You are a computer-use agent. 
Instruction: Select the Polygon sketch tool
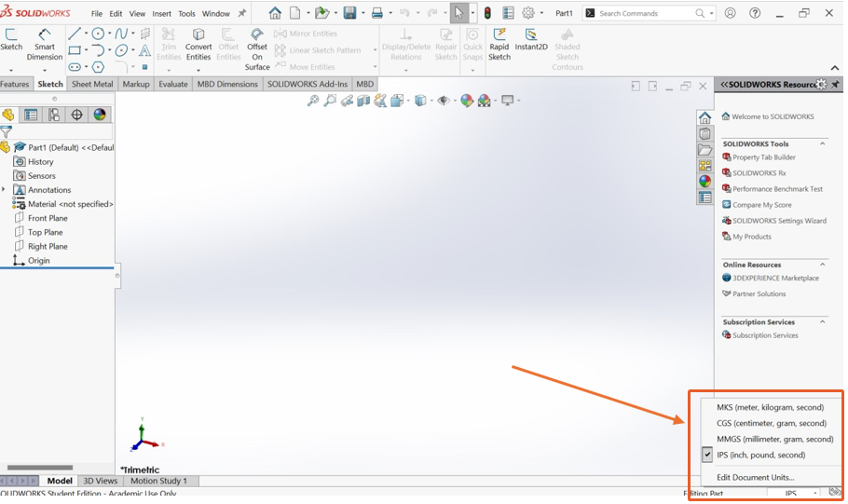[x=98, y=67]
